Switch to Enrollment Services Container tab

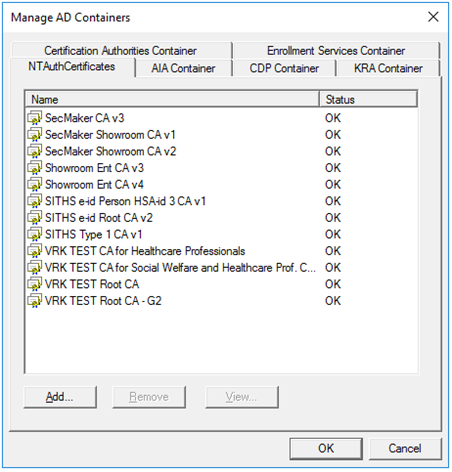tap(336, 51)
